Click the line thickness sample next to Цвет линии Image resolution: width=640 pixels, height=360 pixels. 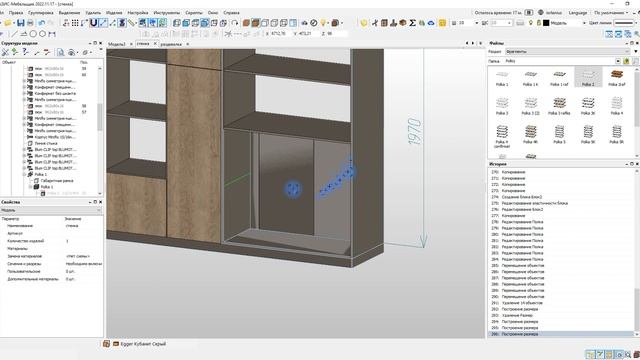pos(623,23)
